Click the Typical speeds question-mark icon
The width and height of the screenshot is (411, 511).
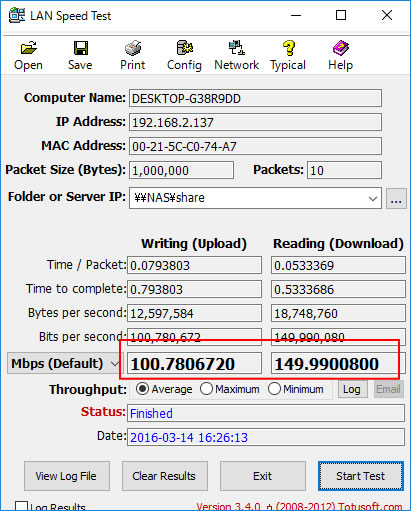(x=289, y=48)
